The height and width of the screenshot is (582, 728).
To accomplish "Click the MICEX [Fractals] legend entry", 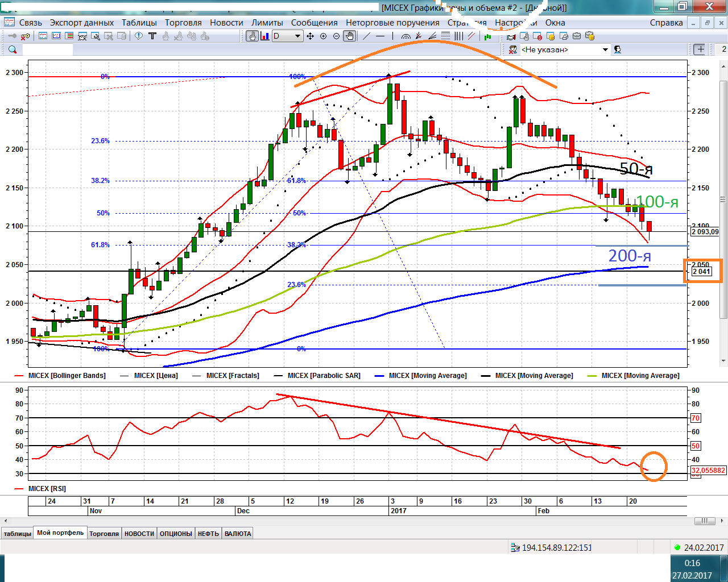I will tap(226, 376).
